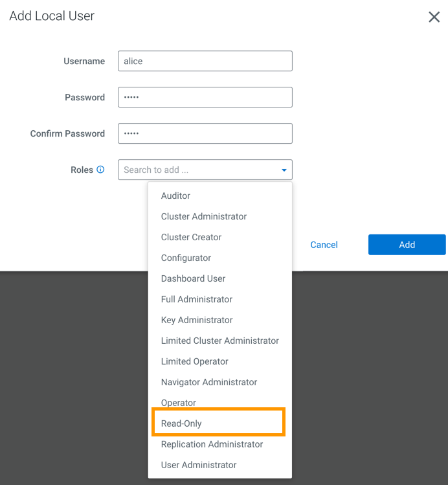
Task: Focus the Username field
Action: tap(205, 61)
